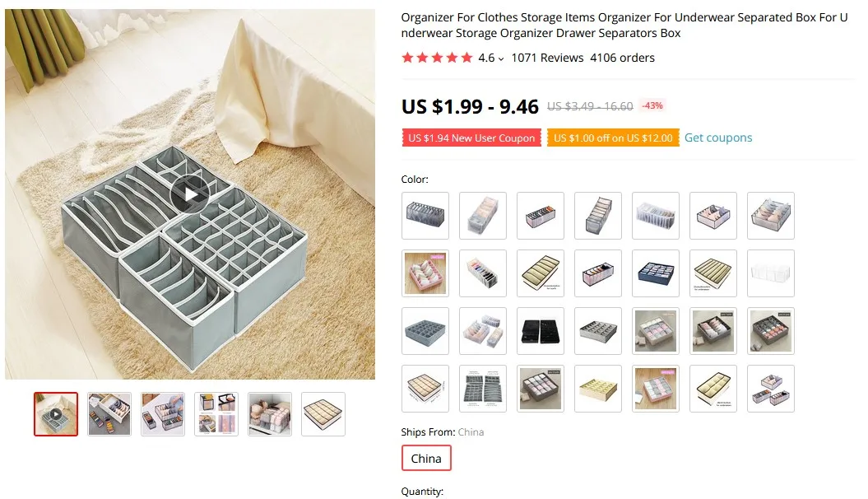
Task: Select the clear transparent organizer color swatch
Action: (771, 273)
